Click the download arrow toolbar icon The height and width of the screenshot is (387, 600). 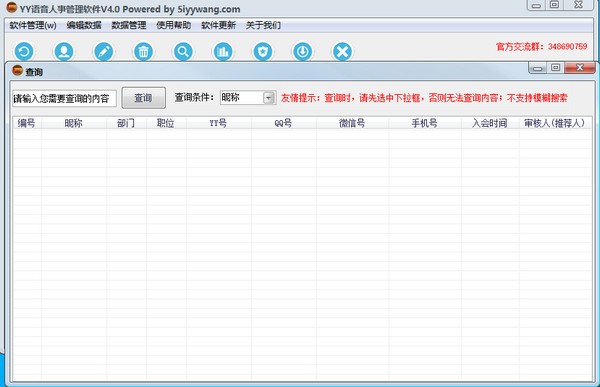[303, 51]
